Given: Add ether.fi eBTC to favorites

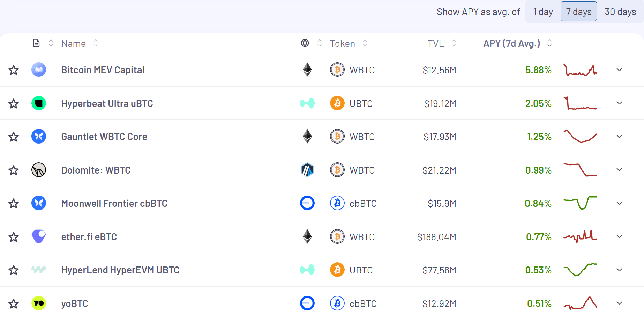Looking at the screenshot, I should tap(14, 237).
